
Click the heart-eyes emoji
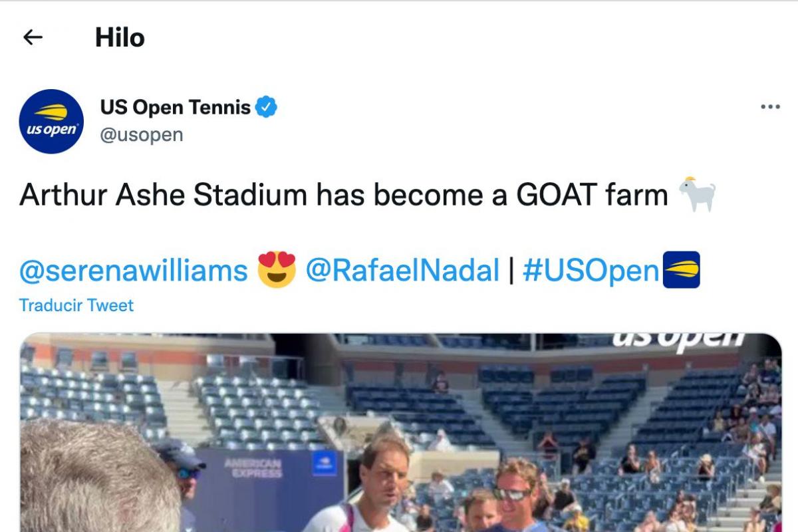[x=277, y=270]
